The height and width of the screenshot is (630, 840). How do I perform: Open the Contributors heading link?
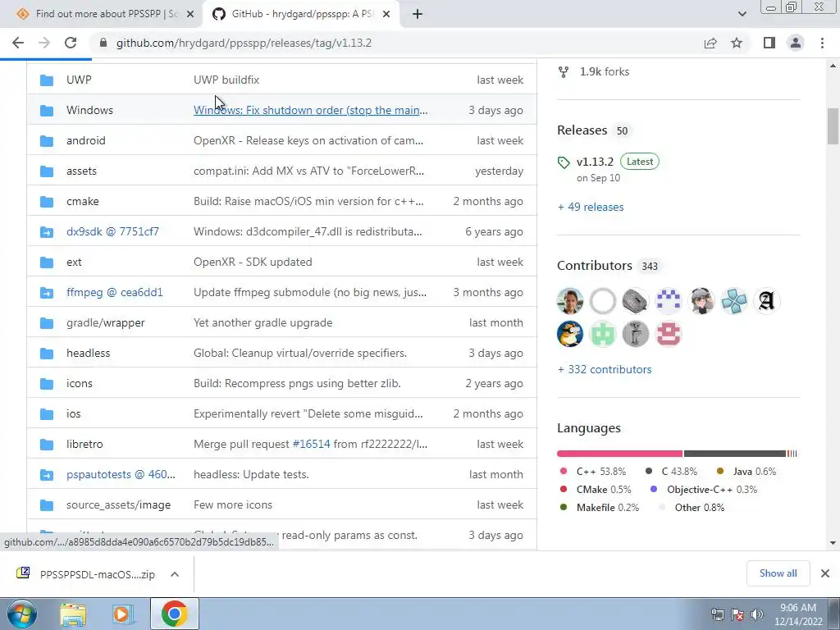pos(594,266)
